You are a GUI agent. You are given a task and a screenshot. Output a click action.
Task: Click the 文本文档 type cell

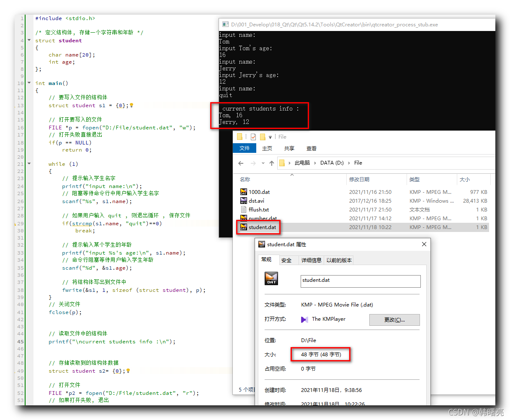pos(420,209)
